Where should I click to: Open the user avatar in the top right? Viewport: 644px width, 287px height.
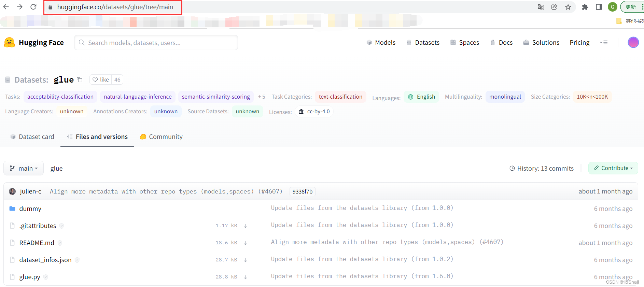pos(633,42)
